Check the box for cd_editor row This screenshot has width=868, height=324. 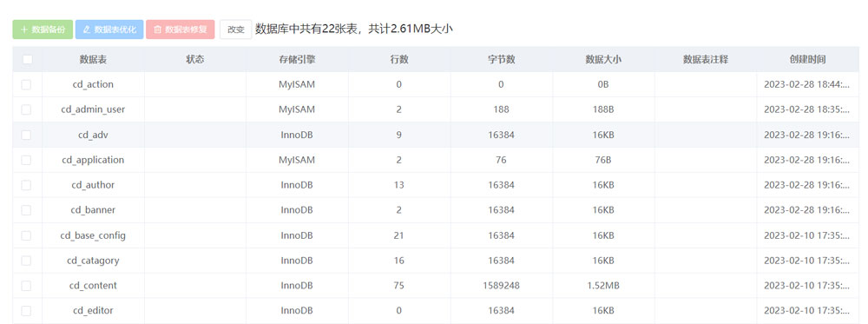coord(26,311)
